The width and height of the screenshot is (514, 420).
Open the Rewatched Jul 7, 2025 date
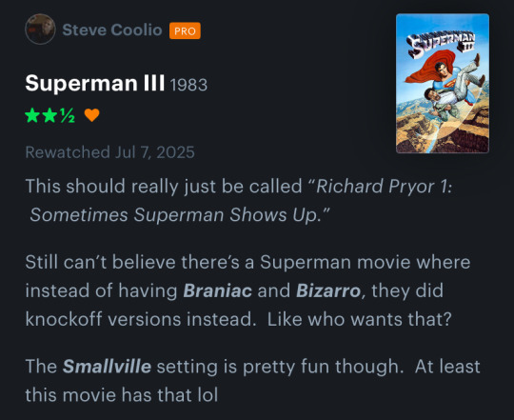(109, 152)
